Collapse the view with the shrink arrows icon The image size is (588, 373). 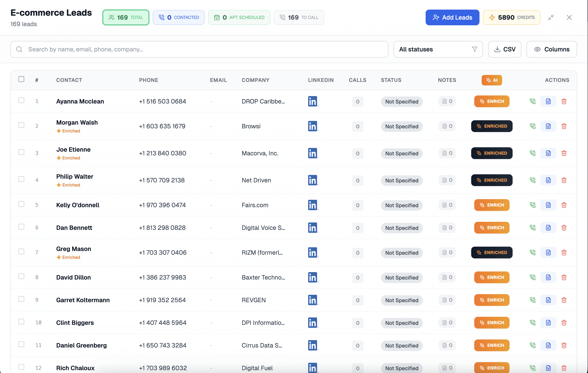pos(551,17)
